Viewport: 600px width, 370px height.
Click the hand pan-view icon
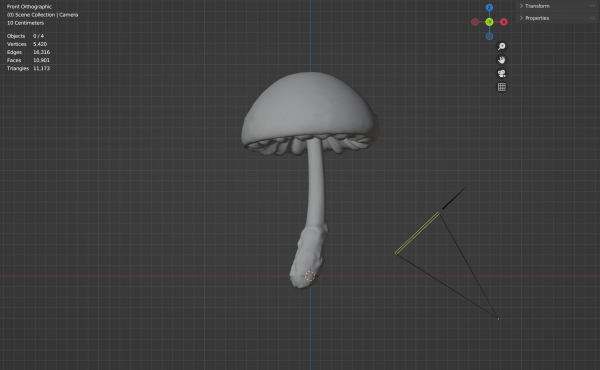click(501, 60)
